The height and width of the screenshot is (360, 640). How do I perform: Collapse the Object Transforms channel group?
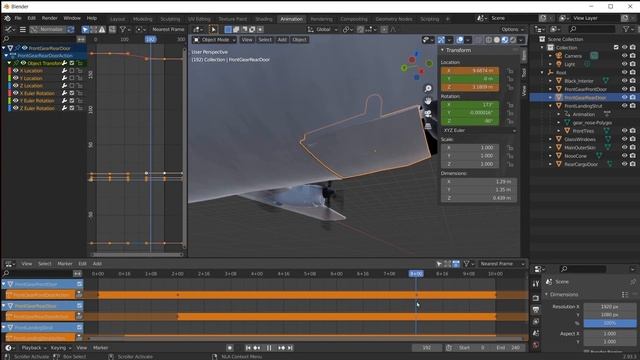pos(9,63)
